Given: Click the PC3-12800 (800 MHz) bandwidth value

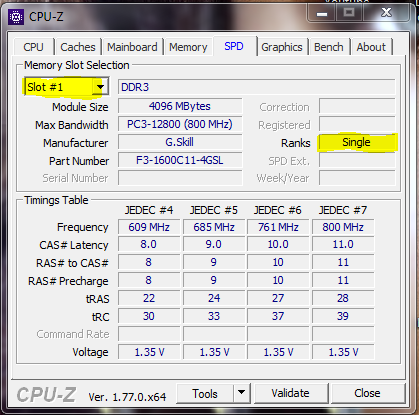Looking at the screenshot, I should click(x=180, y=124).
